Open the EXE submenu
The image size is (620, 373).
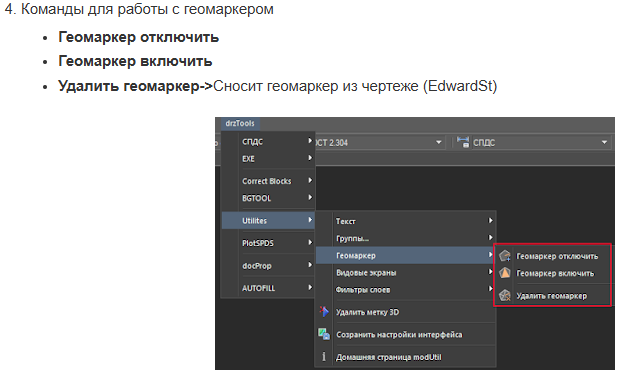click(x=268, y=159)
